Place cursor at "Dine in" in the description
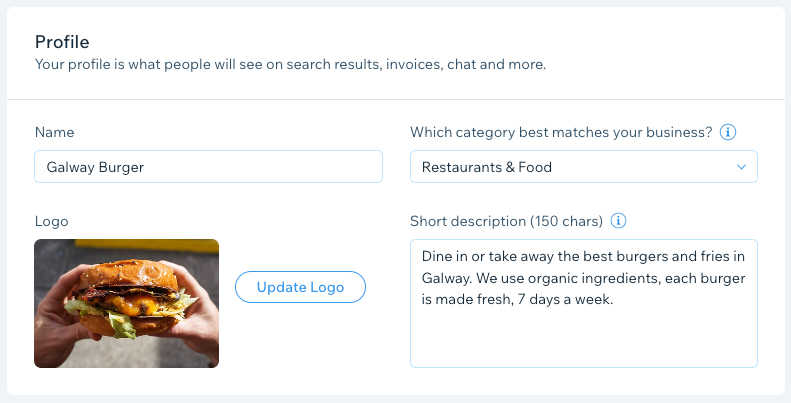The height and width of the screenshot is (403, 791). tap(437, 256)
